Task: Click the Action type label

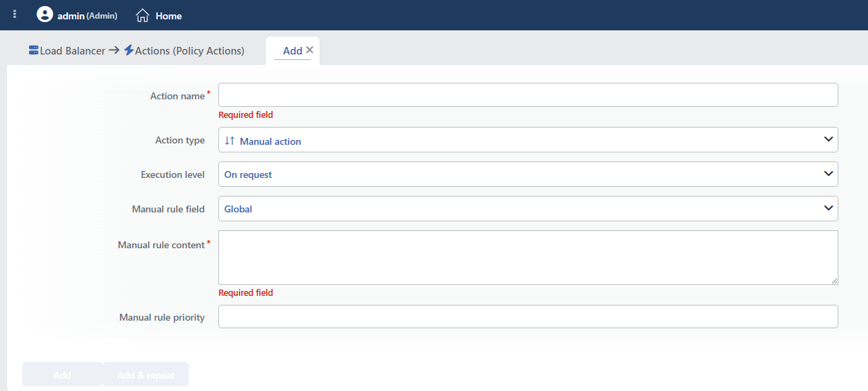Action: (x=180, y=140)
